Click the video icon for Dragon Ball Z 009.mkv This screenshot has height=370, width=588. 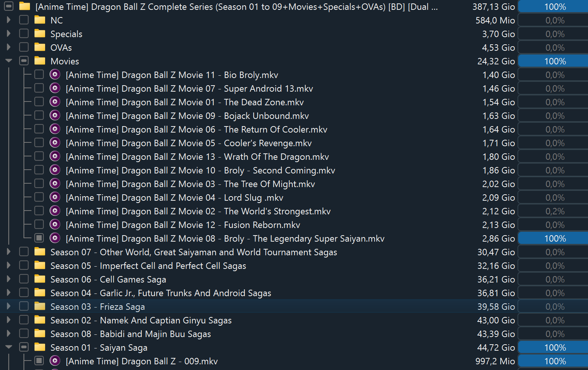point(55,361)
